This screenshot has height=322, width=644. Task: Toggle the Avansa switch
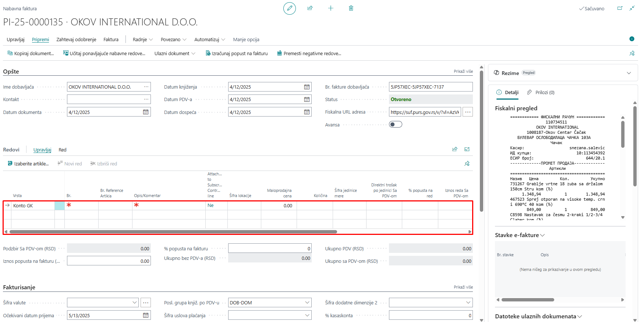pos(395,125)
